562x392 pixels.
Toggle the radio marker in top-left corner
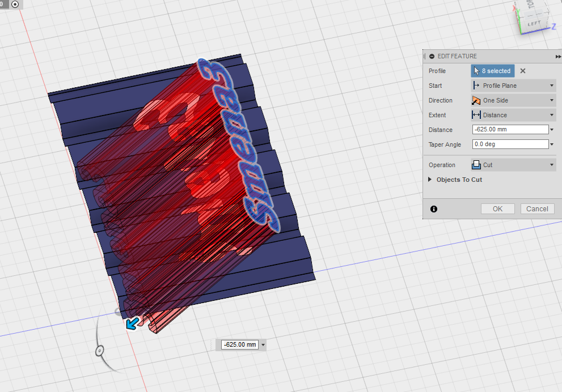15,4
